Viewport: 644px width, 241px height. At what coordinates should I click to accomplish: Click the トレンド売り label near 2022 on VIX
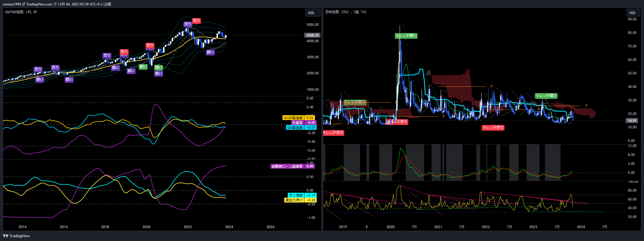(493, 128)
